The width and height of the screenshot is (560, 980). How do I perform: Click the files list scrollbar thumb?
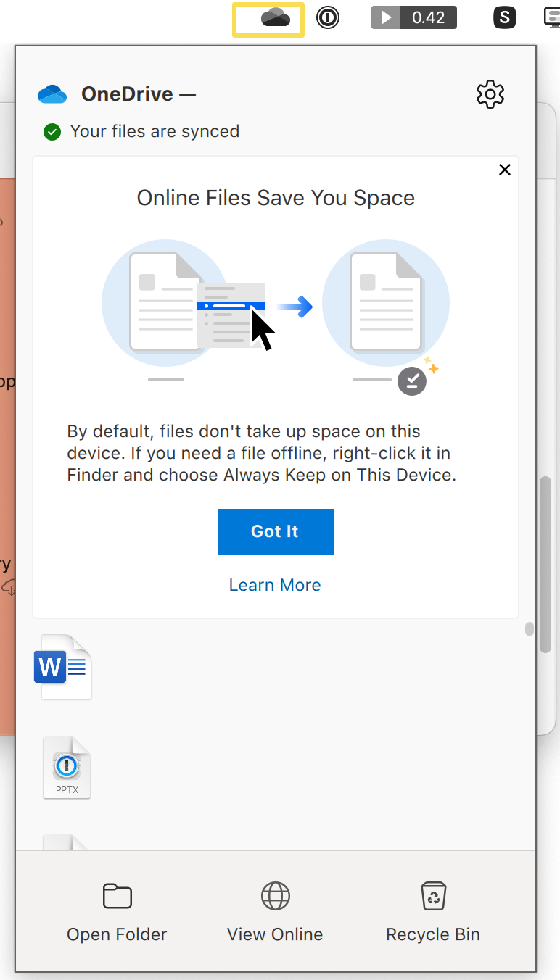530,628
